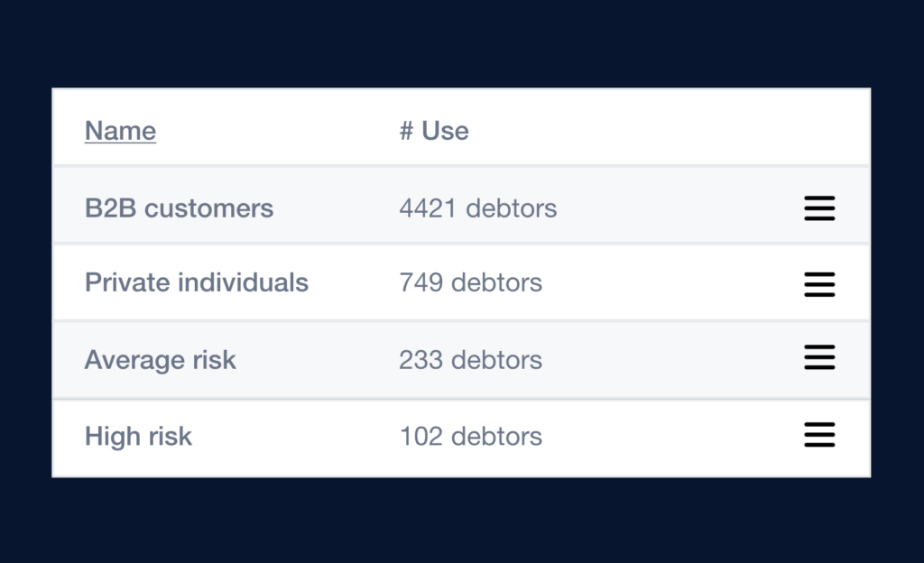Select the Private individuals name
The height and width of the screenshot is (563, 924).
197,282
